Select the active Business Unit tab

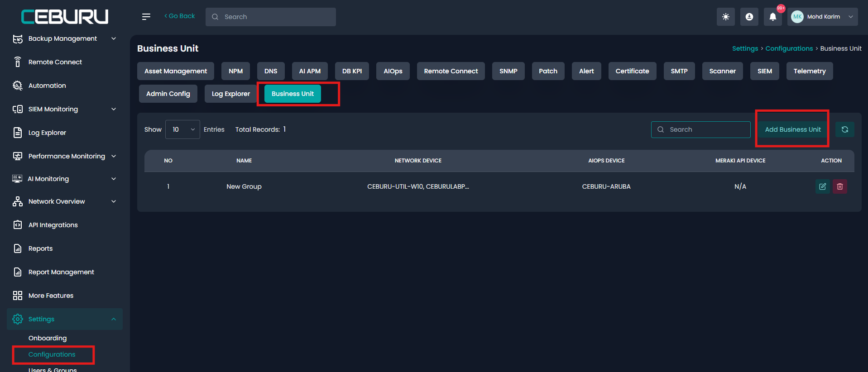pyautogui.click(x=293, y=94)
